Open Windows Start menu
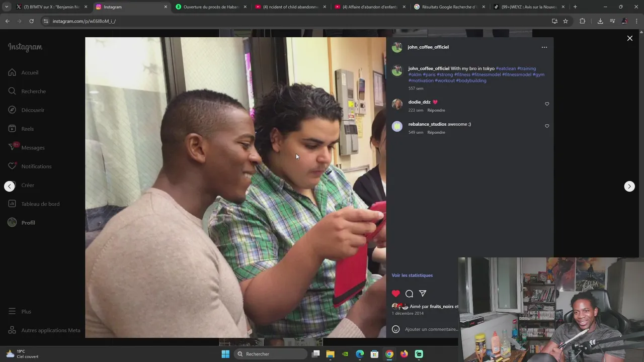This screenshot has height=362, width=644. coord(225,354)
